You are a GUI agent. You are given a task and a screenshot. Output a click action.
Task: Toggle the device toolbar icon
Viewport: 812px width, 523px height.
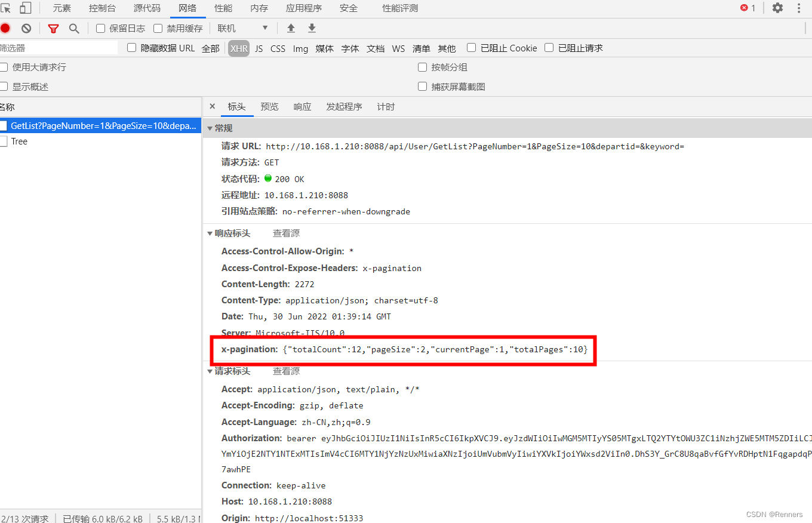(25, 8)
